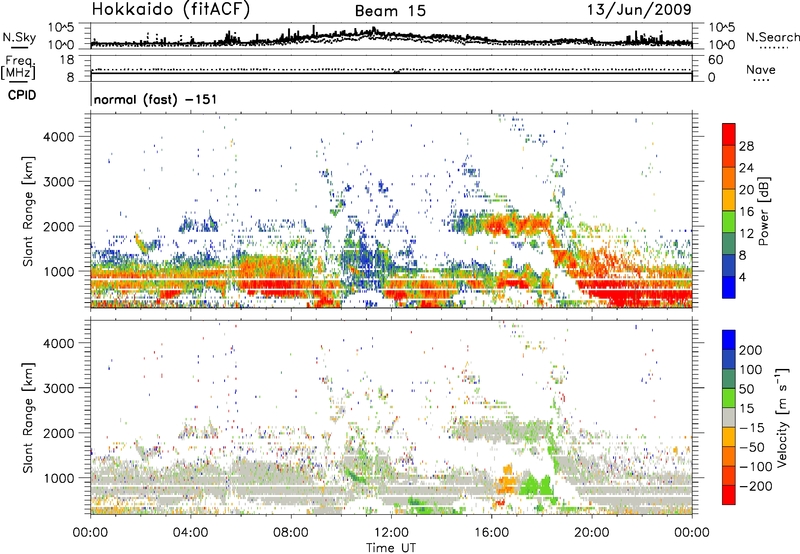Click the '200' velocity colorbar tick
This screenshot has width=800, height=554.
point(751,350)
